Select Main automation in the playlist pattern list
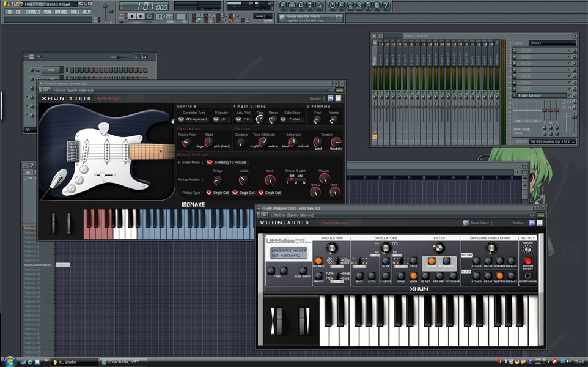This screenshot has height=367, width=588. [x=37, y=265]
